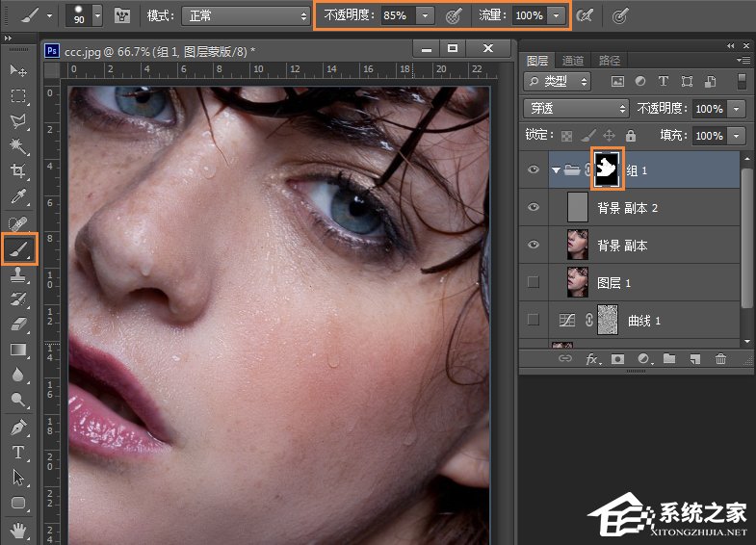Select the 组 1 layer mask thumbnail
The height and width of the screenshot is (545, 756).
pos(607,169)
